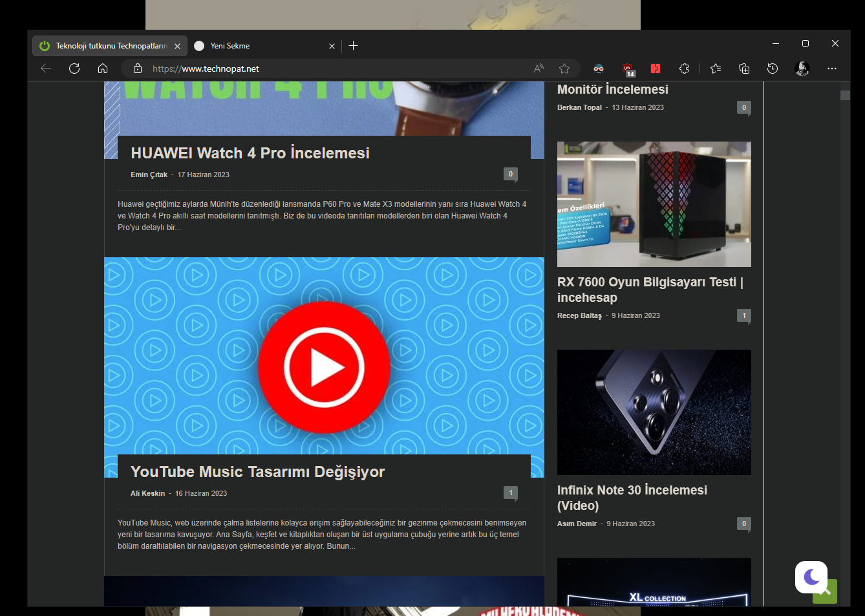
Task: View author Ali Keskin's profile
Action: point(147,493)
